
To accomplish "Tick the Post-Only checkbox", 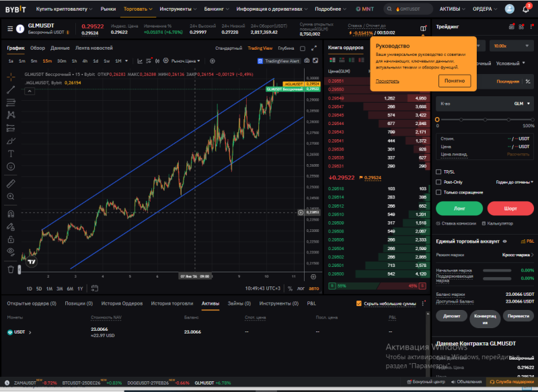I will [x=438, y=182].
